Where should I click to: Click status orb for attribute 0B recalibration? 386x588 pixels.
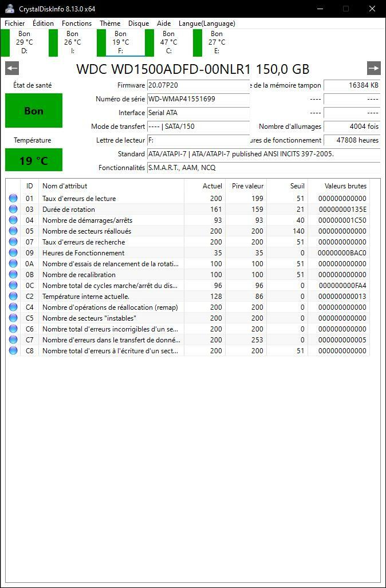[13, 274]
